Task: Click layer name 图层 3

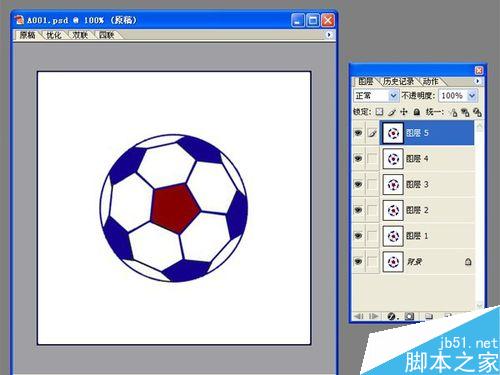Action: pos(417,184)
